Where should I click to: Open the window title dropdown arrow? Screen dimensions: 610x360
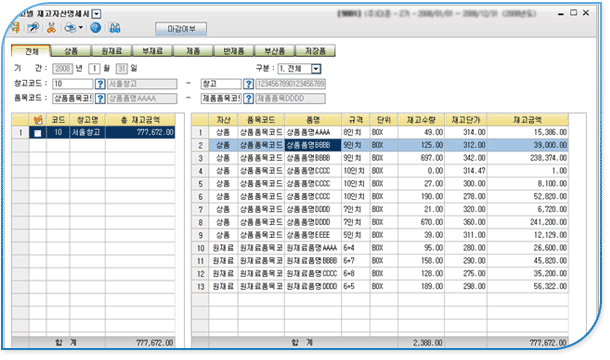[x=96, y=14]
